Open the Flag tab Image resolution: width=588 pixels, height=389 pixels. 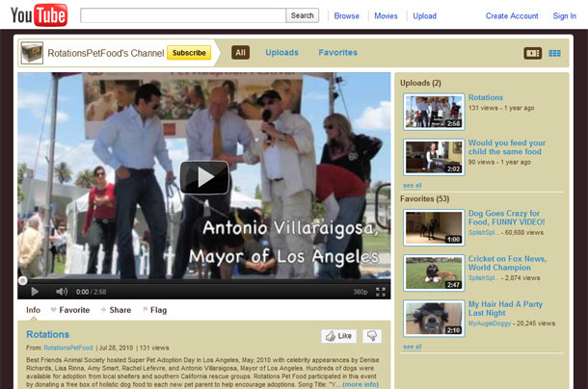(155, 310)
